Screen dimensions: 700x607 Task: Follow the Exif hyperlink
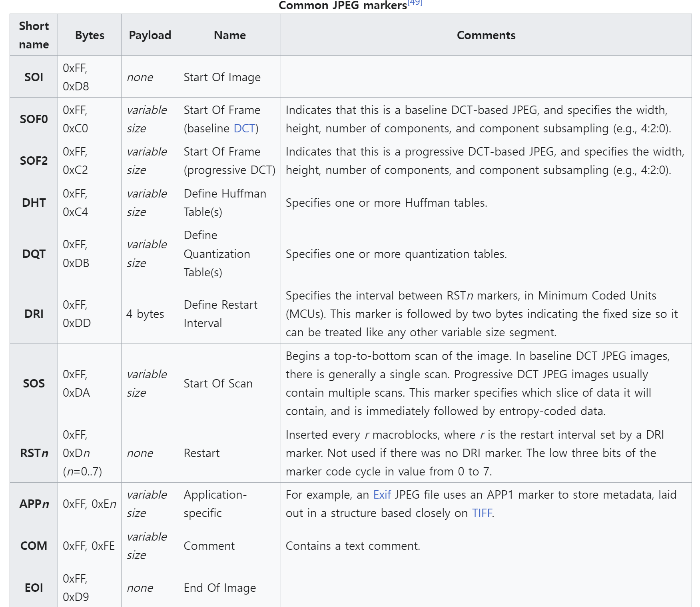(x=382, y=495)
